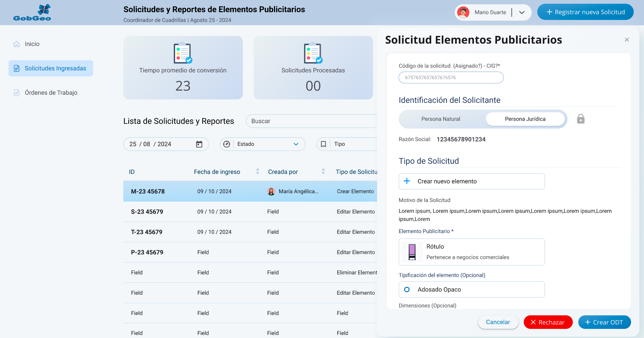Click the calendar icon in date field

click(199, 144)
